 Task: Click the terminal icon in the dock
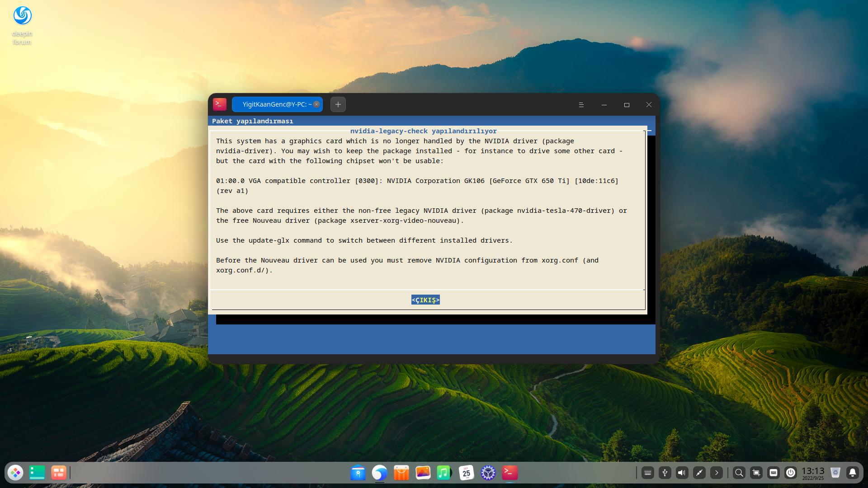pos(510,473)
